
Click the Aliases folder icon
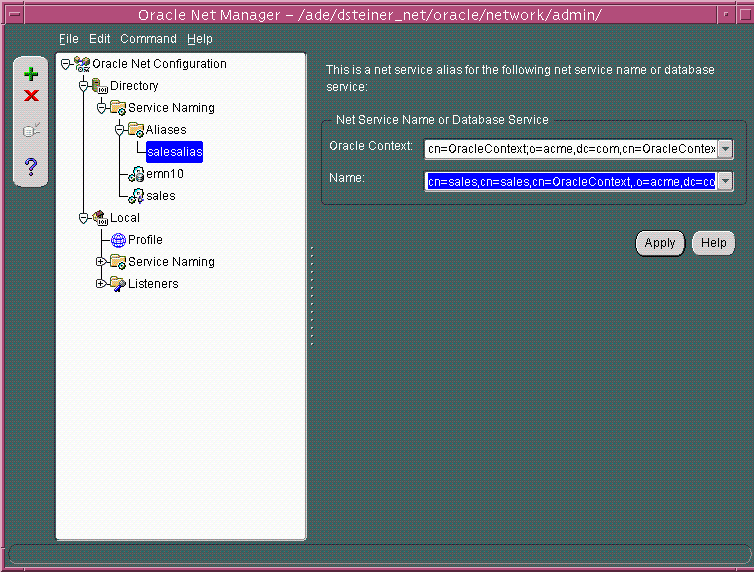pyautogui.click(x=136, y=130)
